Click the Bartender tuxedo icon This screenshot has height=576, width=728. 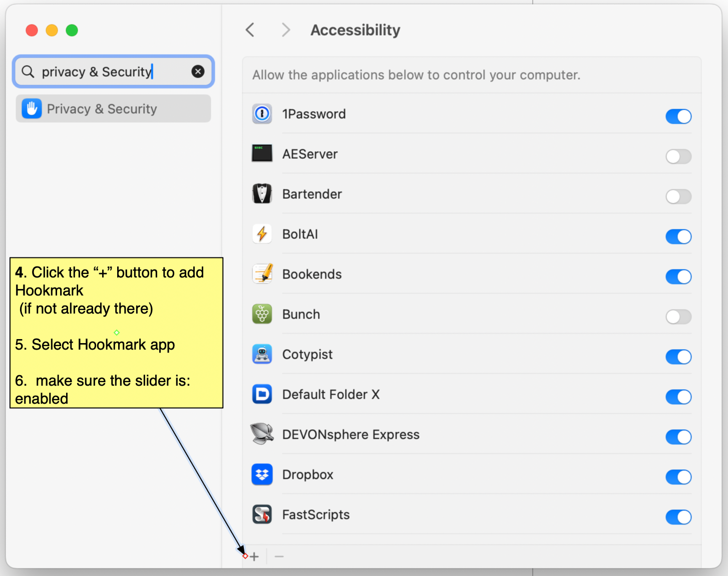click(262, 194)
